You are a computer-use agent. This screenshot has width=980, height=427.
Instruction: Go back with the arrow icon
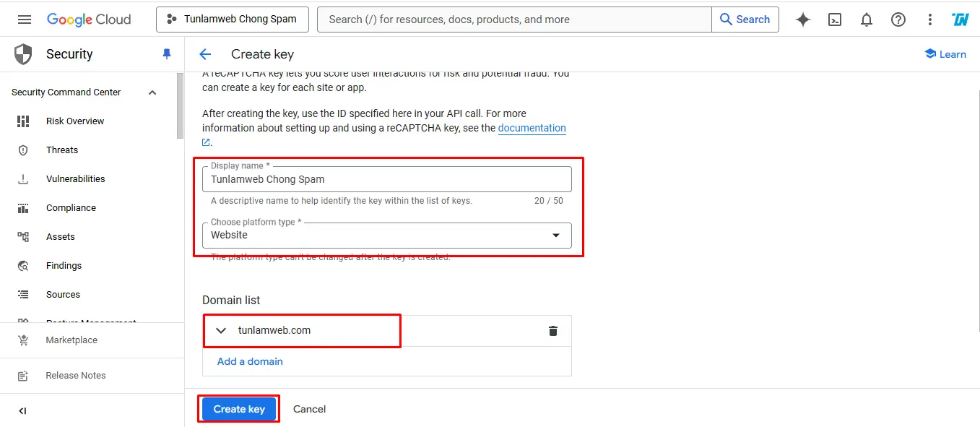point(205,54)
